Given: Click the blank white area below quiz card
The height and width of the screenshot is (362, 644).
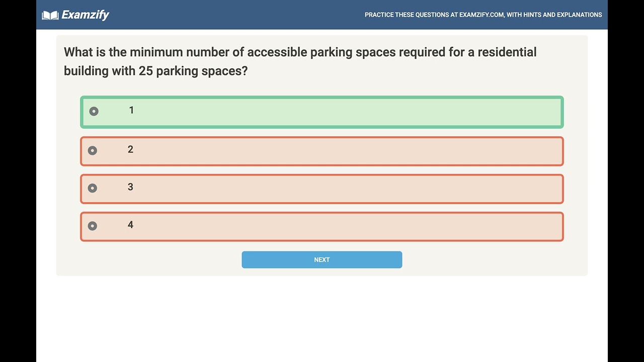Looking at the screenshot, I should 322,317.
